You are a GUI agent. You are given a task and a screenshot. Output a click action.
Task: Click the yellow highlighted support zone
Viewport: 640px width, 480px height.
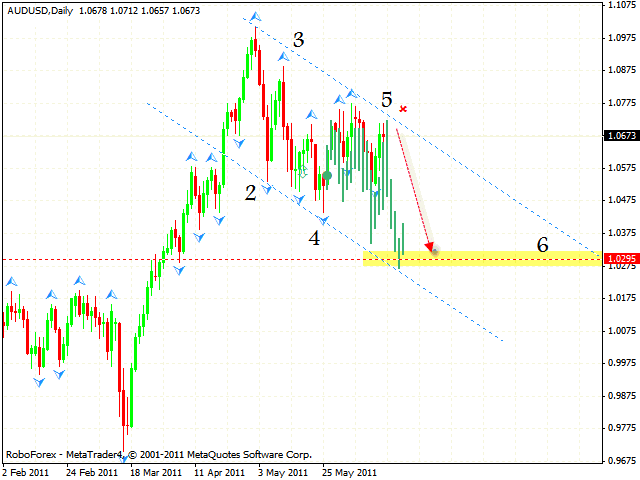pos(480,259)
